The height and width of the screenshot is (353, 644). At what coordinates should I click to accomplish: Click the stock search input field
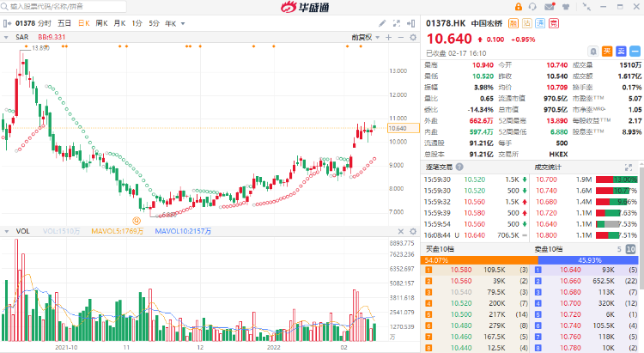coord(64,7)
